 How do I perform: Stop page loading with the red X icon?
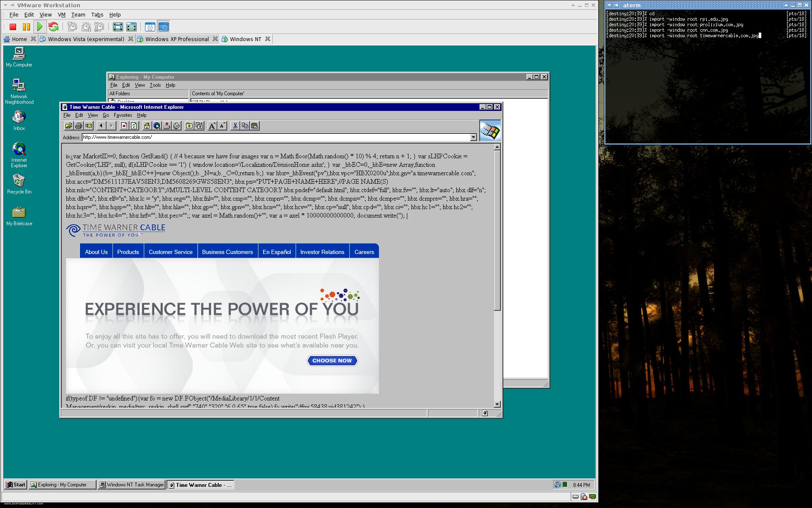click(x=124, y=126)
